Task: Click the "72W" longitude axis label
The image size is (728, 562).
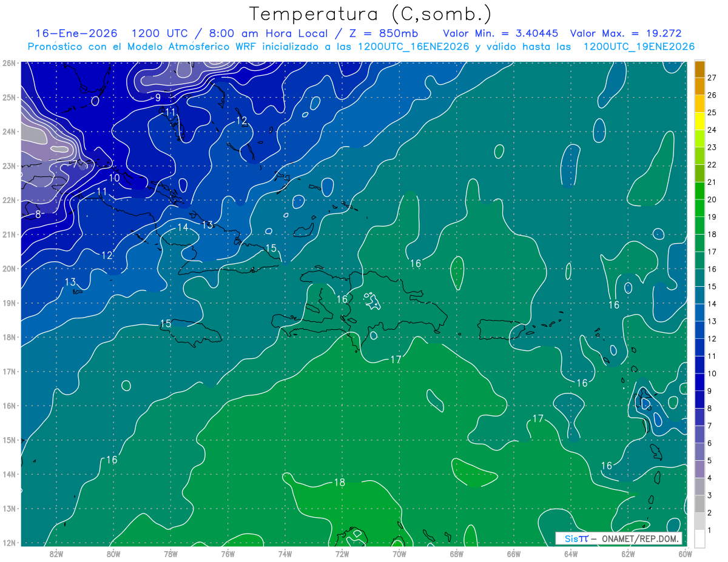Action: (342, 553)
